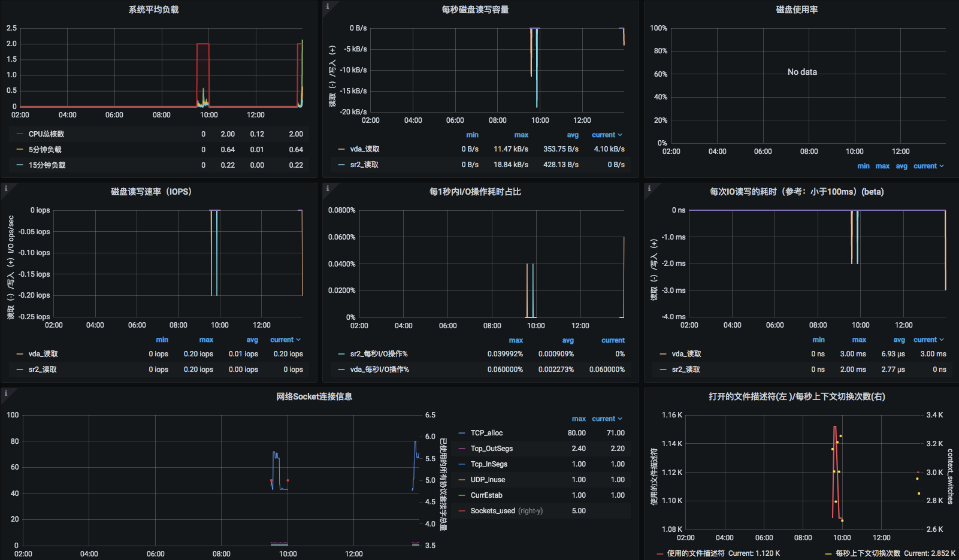Sort 每秒磁盘读写容量 legend by min
Image resolution: width=959 pixels, height=560 pixels.
coord(473,135)
